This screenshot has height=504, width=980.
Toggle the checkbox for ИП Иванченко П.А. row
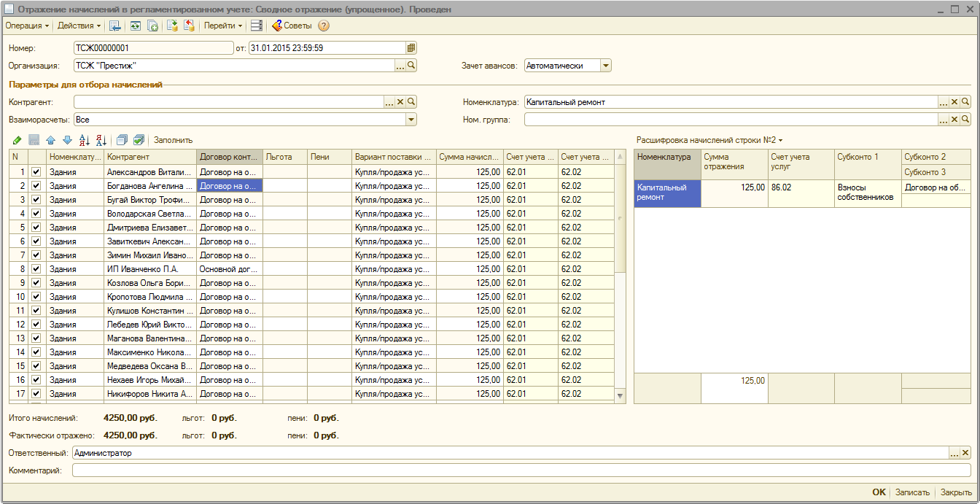point(36,269)
